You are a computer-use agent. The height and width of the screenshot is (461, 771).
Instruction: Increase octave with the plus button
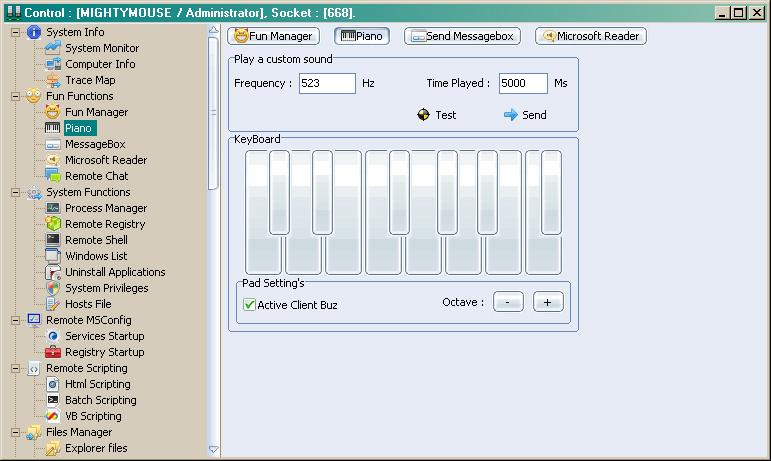click(x=548, y=302)
